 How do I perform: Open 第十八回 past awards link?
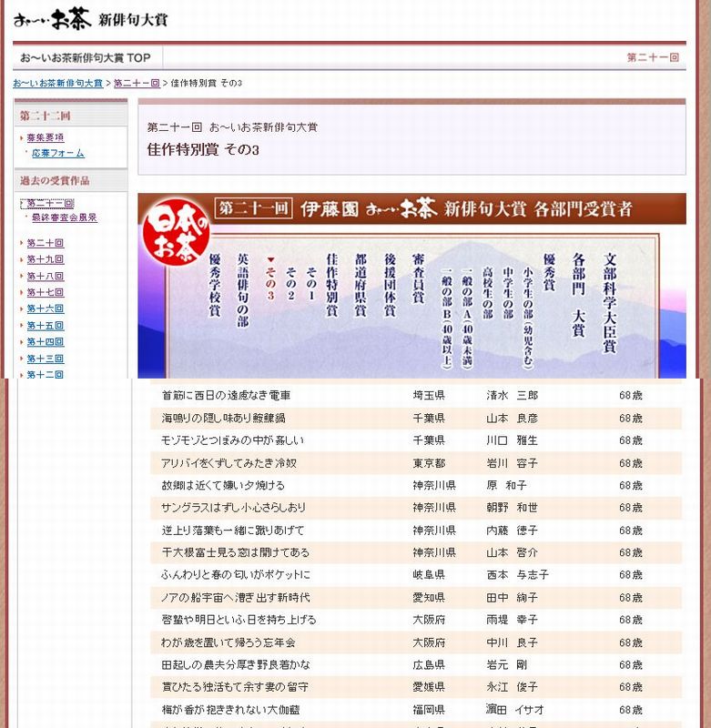[45, 276]
